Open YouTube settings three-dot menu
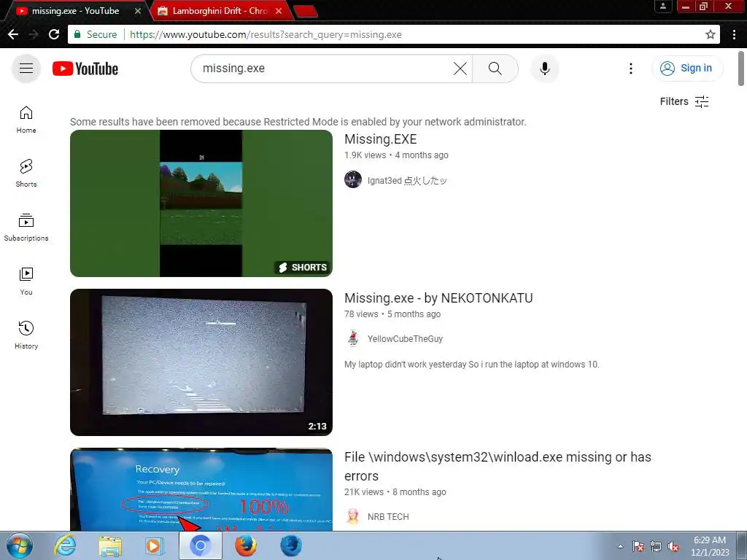The height and width of the screenshot is (560, 747). (631, 69)
